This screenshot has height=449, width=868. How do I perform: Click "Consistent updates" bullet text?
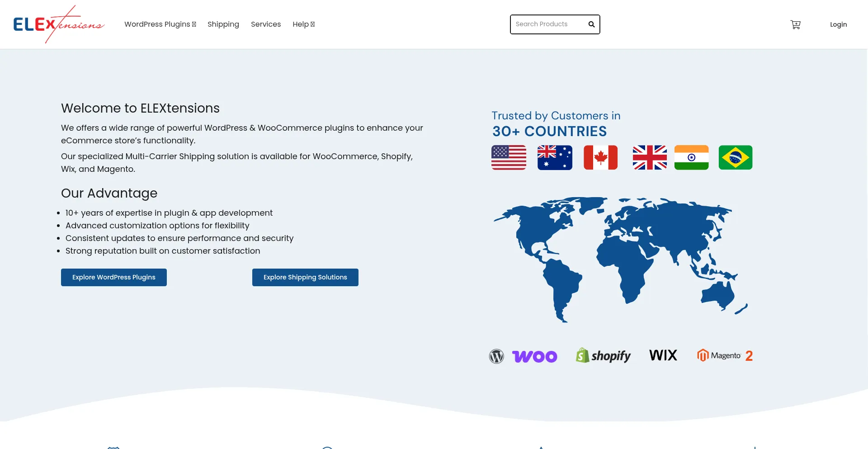[x=179, y=238]
